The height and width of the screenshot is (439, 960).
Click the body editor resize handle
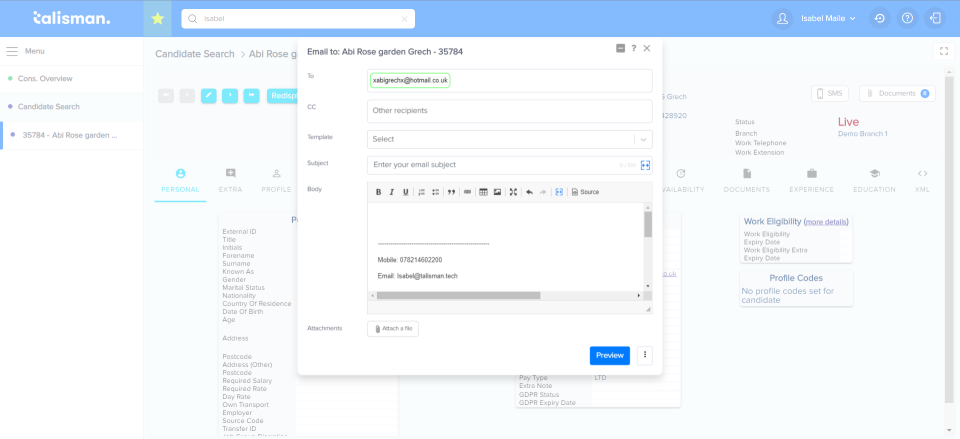click(648, 310)
